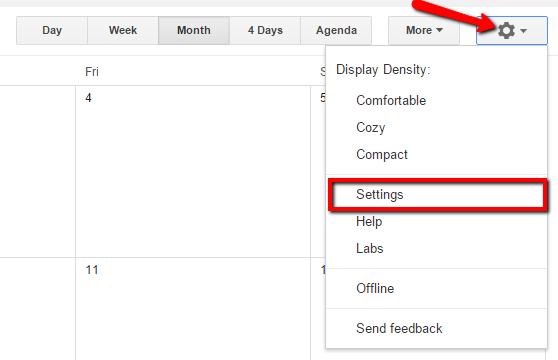Open the gear settings menu
The width and height of the screenshot is (558, 360).
512,31
